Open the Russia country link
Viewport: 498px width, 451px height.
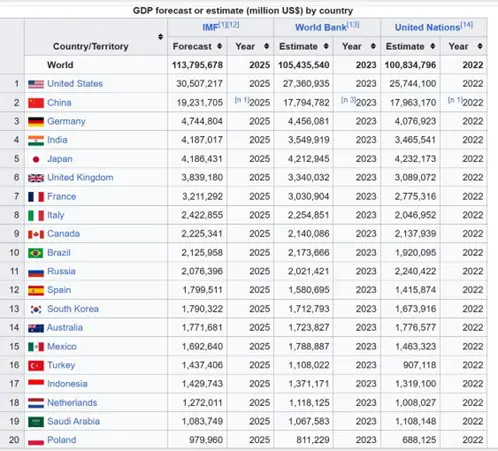coord(61,271)
